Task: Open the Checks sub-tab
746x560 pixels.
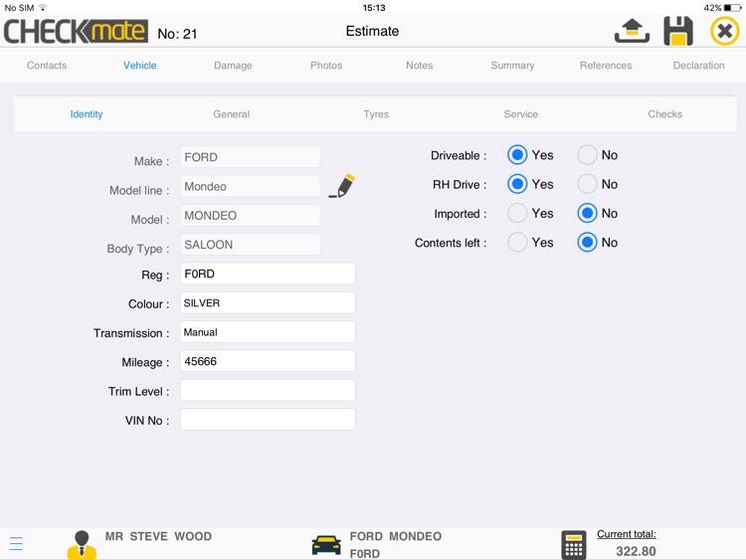Action: click(x=665, y=114)
